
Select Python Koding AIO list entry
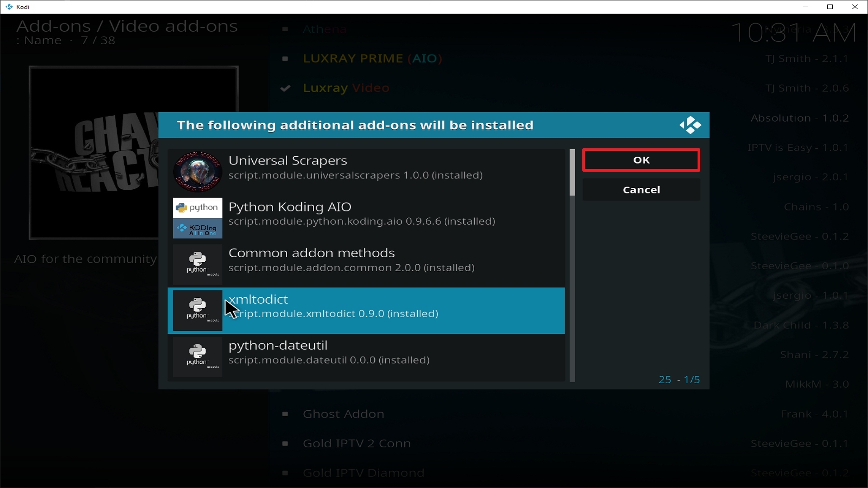366,218
